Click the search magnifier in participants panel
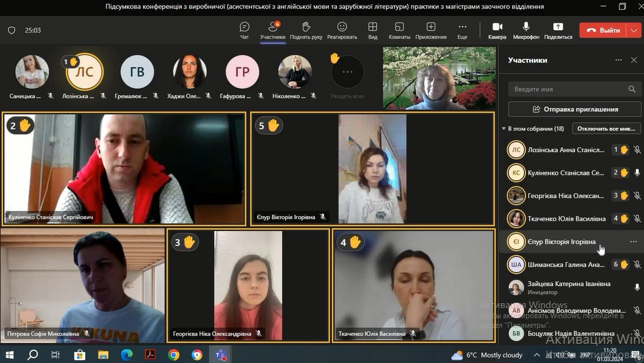 click(x=632, y=89)
